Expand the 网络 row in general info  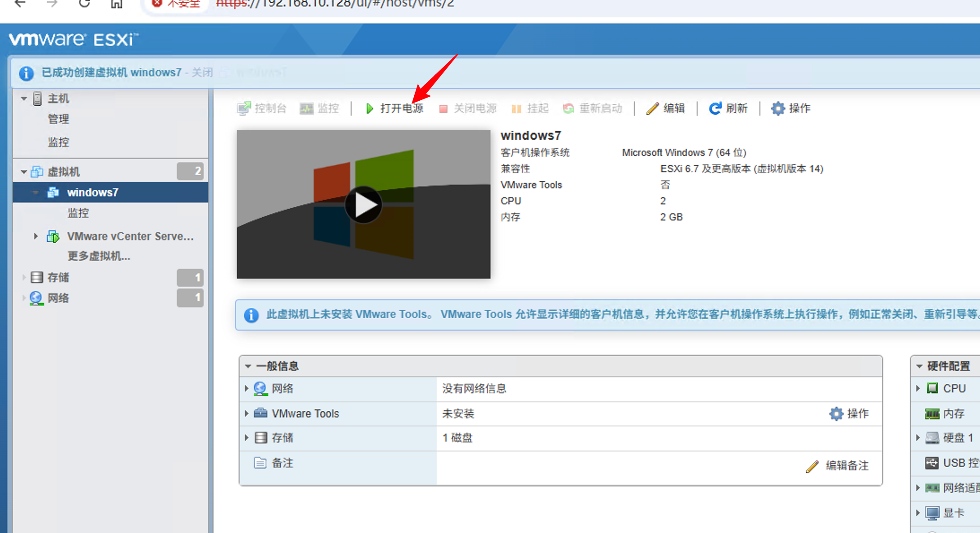(x=247, y=388)
